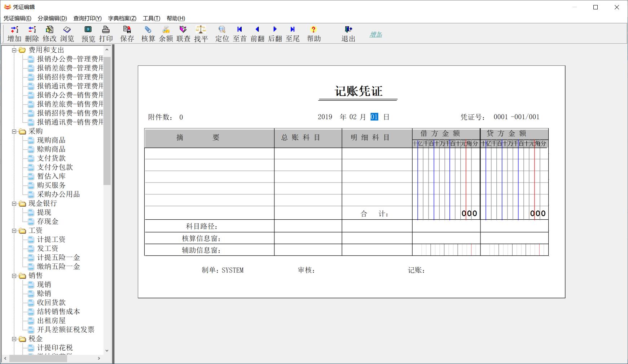Select the 赊购商品 template
The height and width of the screenshot is (364, 628).
pyautogui.click(x=51, y=149)
